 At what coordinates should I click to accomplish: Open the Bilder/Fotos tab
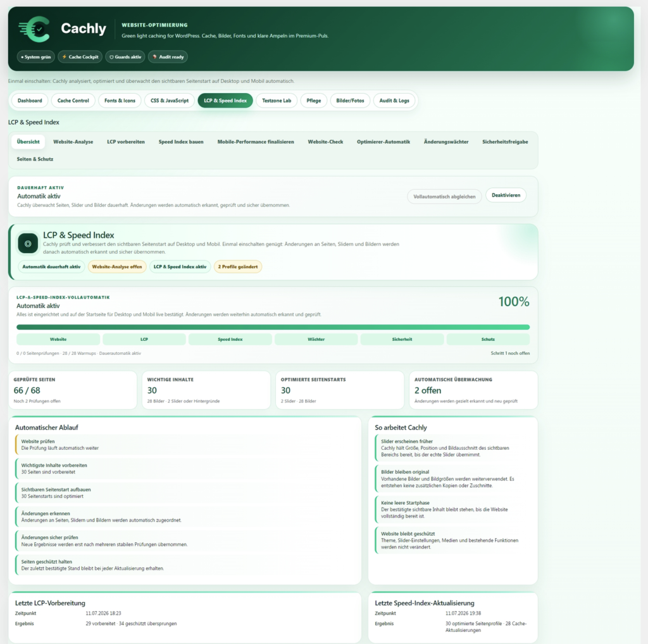[350, 101]
